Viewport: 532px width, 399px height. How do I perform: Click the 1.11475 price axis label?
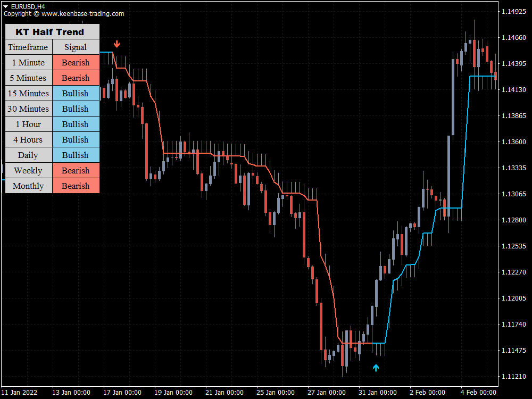(514, 350)
